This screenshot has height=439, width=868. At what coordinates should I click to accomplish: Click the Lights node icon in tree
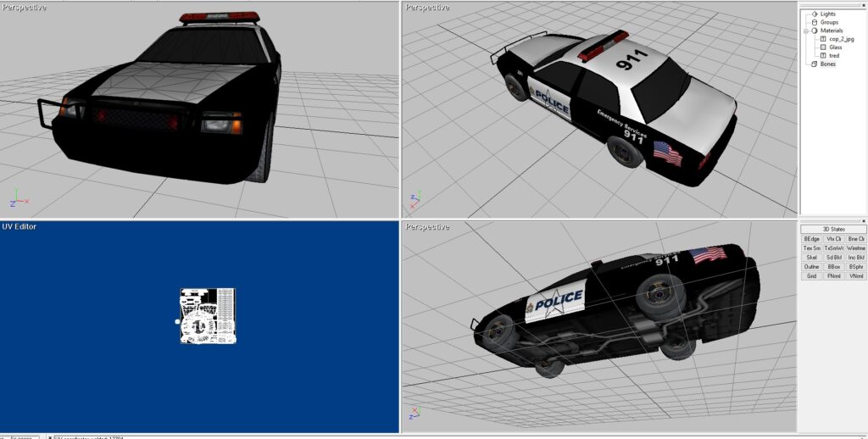pos(815,14)
